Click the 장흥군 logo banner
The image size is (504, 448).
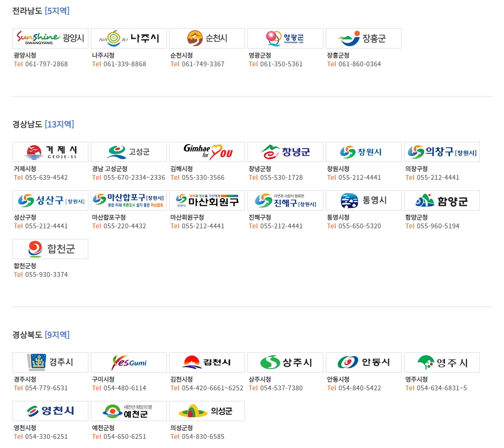coord(364,38)
